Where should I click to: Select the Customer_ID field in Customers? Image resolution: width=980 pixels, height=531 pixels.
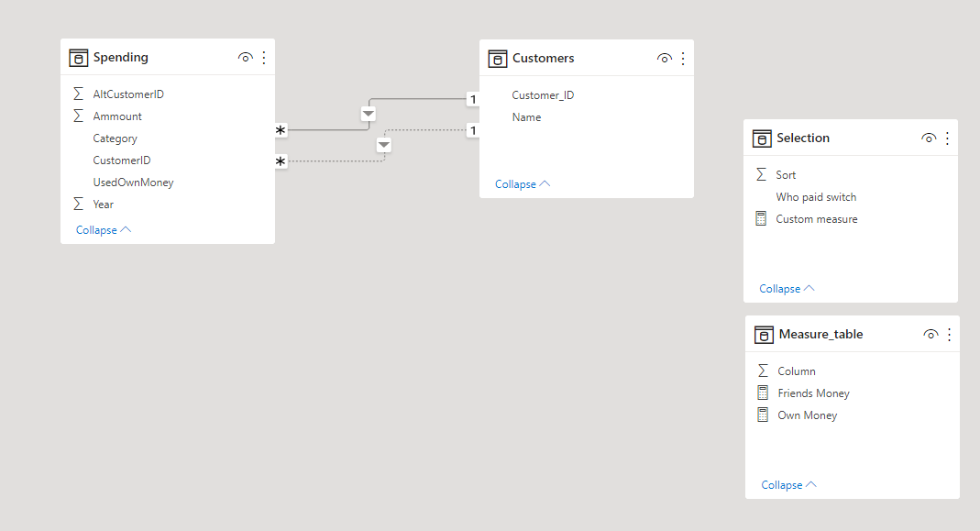point(543,95)
